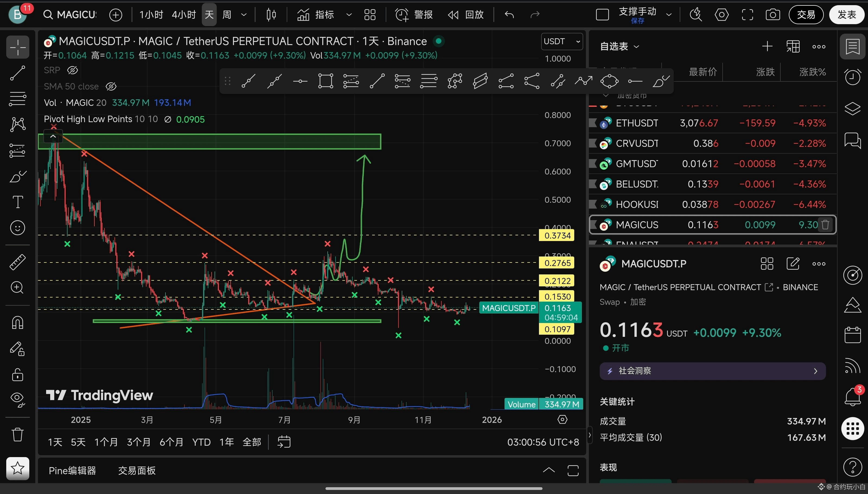Screen dimensions: 868x494
Task: Open the quick search lightning icon
Action: 696,15
